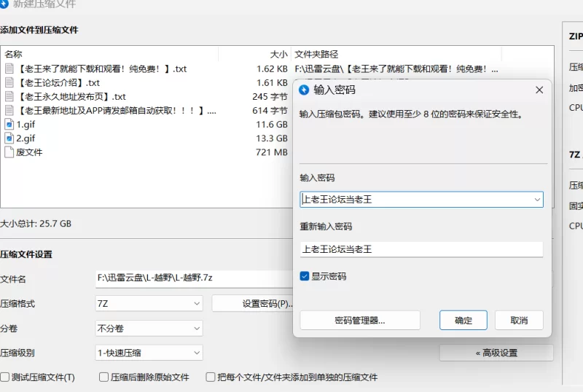This screenshot has width=583, height=392.
Task: Click the 确定 button
Action: (463, 320)
